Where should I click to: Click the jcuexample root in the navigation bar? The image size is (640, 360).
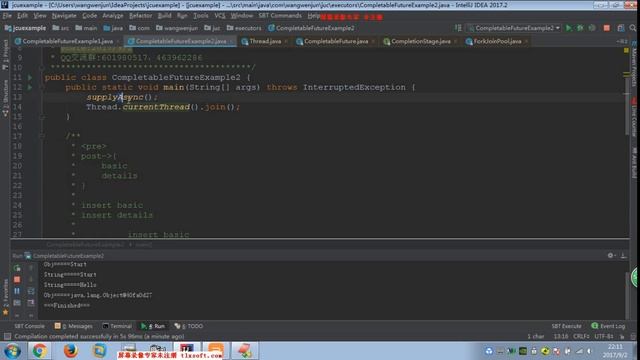(x=25, y=28)
